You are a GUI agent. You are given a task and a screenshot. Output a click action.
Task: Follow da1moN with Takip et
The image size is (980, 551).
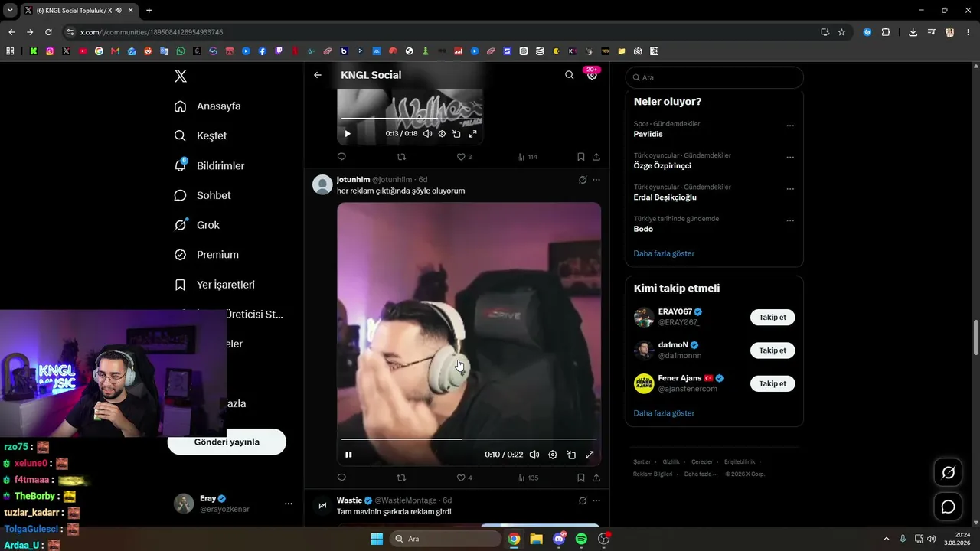[x=773, y=350]
